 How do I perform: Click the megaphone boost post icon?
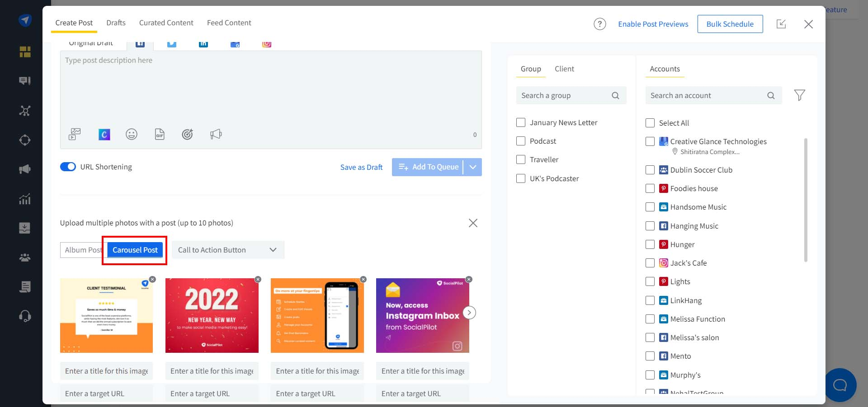pyautogui.click(x=216, y=134)
